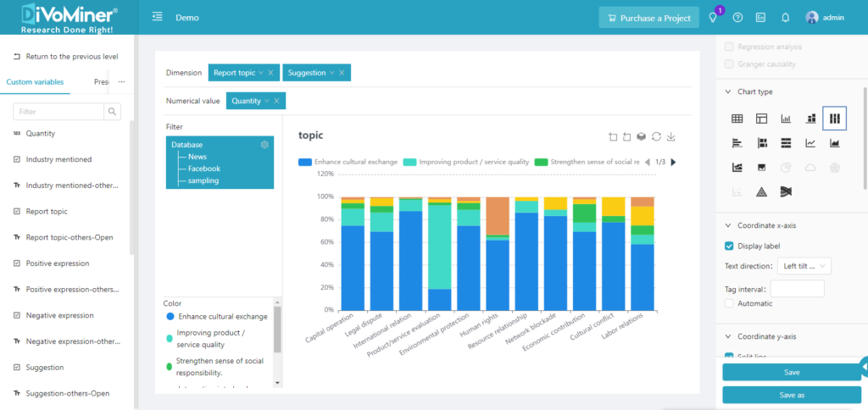868x410 pixels.
Task: Enable the Granger causality checkbox
Action: pos(730,64)
